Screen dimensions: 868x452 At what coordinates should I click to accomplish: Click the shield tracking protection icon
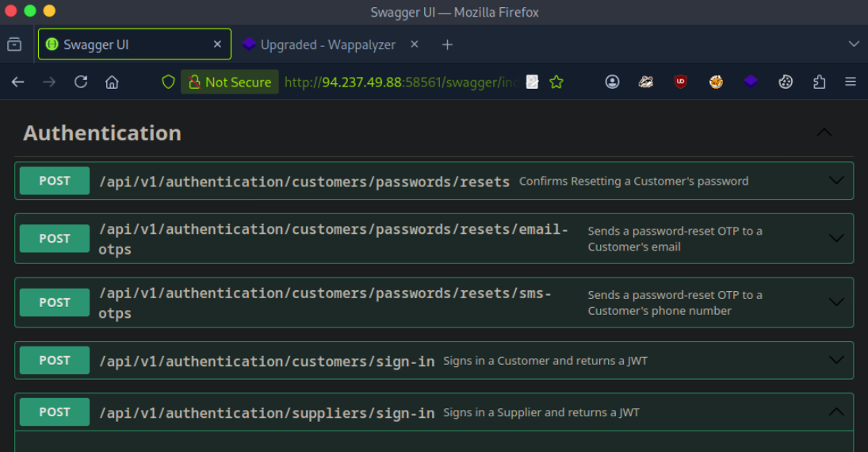tap(168, 82)
